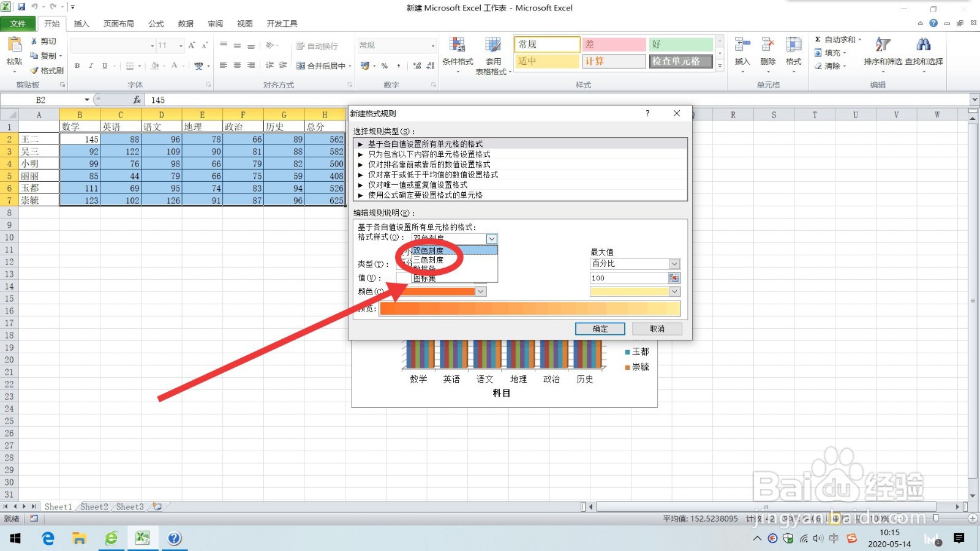Toggle italic formatting (I)
Screen dimensions: 980x551
(91, 66)
